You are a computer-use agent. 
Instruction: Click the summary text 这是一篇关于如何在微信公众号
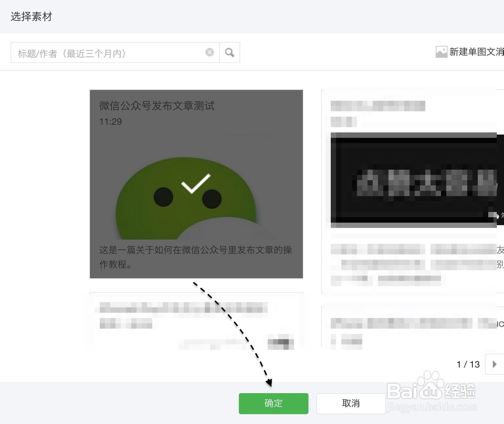(x=196, y=257)
